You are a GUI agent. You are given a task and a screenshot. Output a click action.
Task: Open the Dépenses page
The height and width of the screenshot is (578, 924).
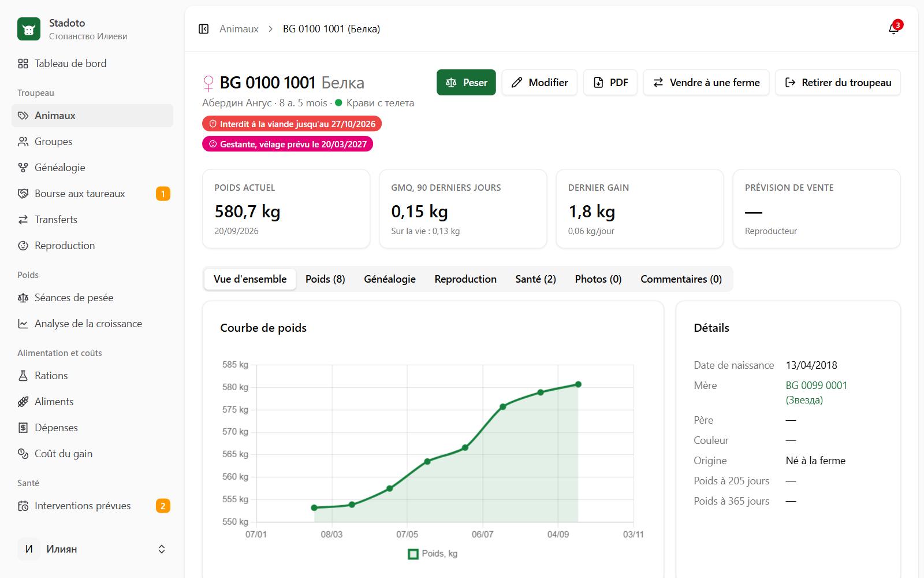[92, 428]
